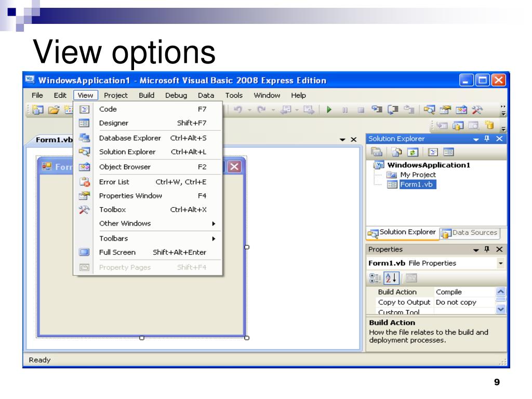Open the Debug menu
Image resolution: width=532 pixels, height=399 pixels.
coord(176,96)
